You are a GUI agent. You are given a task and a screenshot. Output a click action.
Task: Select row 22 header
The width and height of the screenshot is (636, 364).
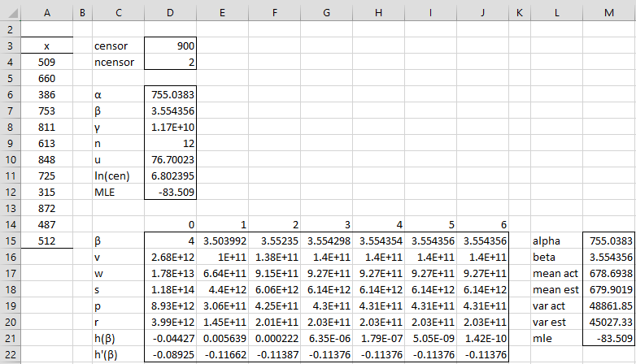tap(10, 355)
